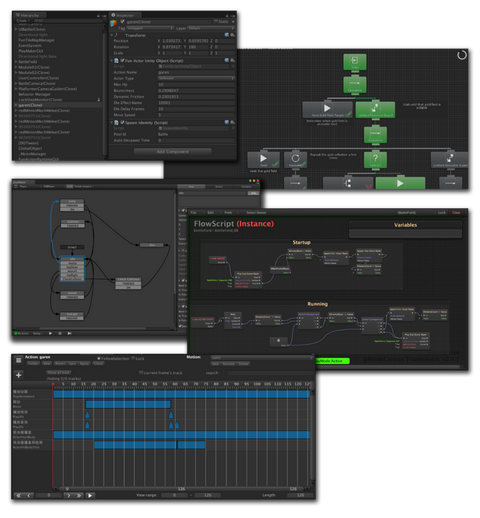Click the timeline horizontal range scrollbar
The width and height of the screenshot is (480, 518).
click(180, 489)
